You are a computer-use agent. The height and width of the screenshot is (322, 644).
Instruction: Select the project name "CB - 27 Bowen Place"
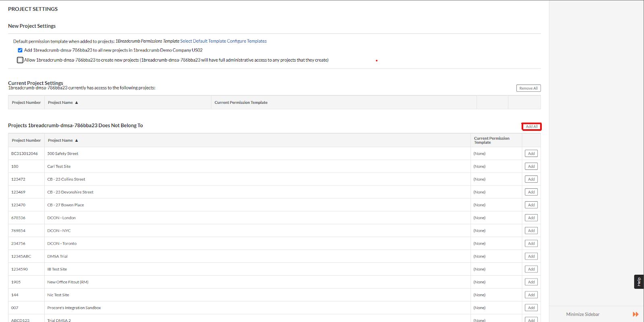coord(66,205)
